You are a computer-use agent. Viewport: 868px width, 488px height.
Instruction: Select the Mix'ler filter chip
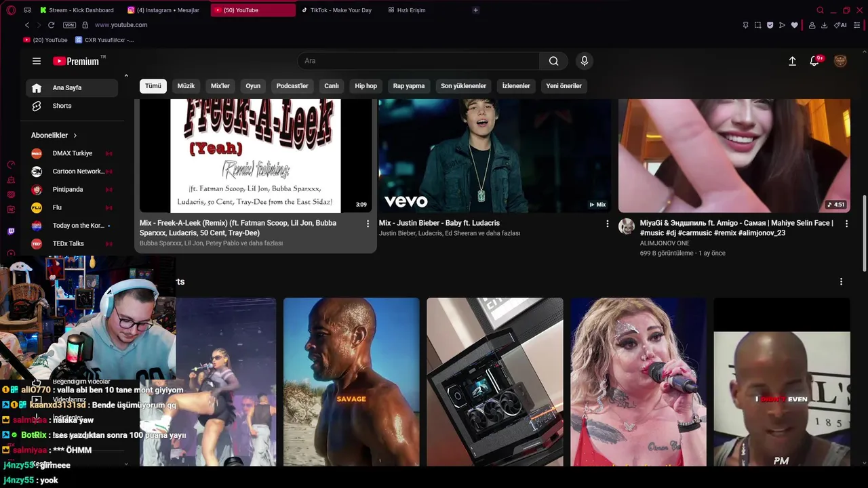point(220,86)
